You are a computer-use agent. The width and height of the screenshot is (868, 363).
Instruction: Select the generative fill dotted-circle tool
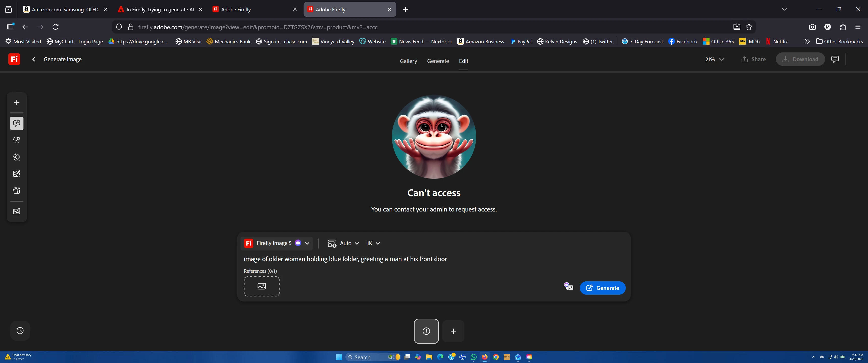pyautogui.click(x=16, y=140)
